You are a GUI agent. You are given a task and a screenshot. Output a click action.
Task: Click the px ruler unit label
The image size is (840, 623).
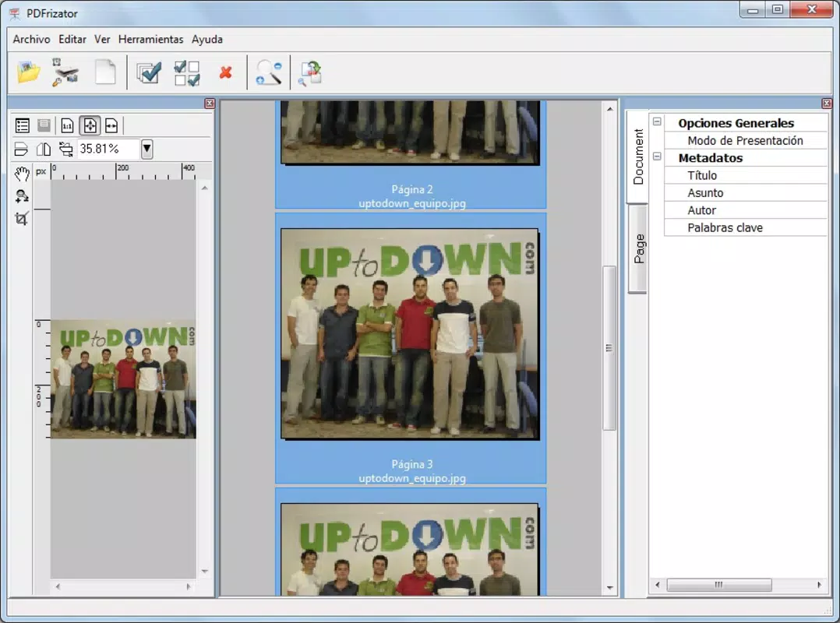coord(41,172)
